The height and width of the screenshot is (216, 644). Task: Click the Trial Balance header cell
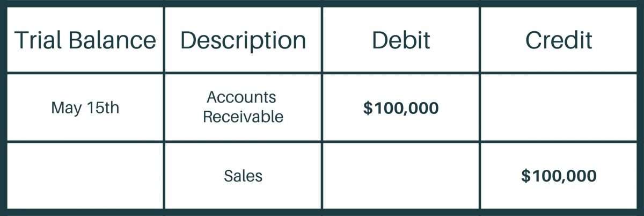pos(85,40)
